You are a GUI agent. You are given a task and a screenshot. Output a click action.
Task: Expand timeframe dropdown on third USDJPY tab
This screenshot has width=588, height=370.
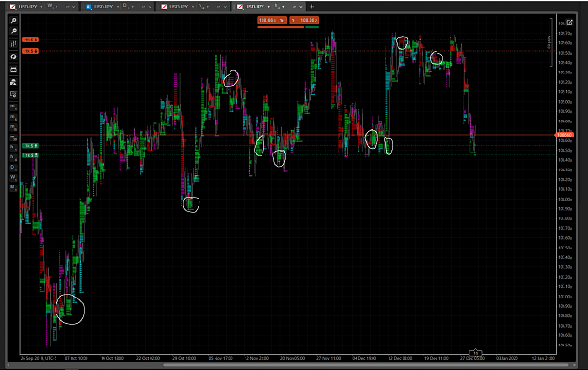(x=207, y=7)
